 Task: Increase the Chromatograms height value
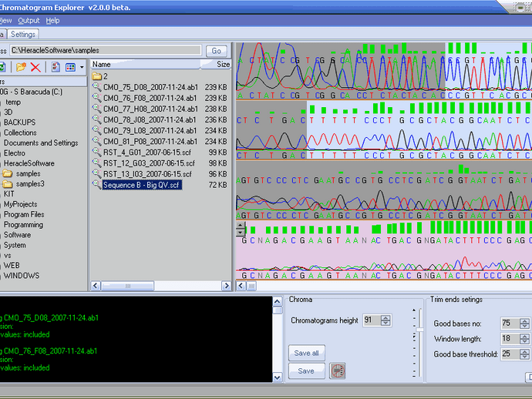coord(386,317)
